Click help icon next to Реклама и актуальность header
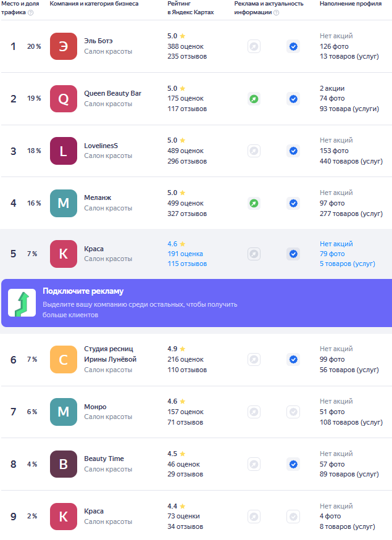The width and height of the screenshot is (392, 540). (277, 13)
